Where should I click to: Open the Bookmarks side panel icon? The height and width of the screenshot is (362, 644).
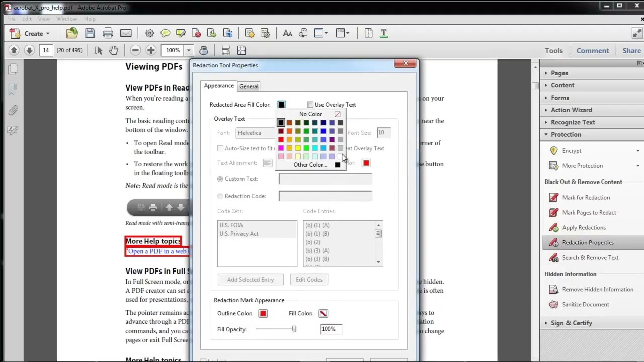pyautogui.click(x=13, y=89)
